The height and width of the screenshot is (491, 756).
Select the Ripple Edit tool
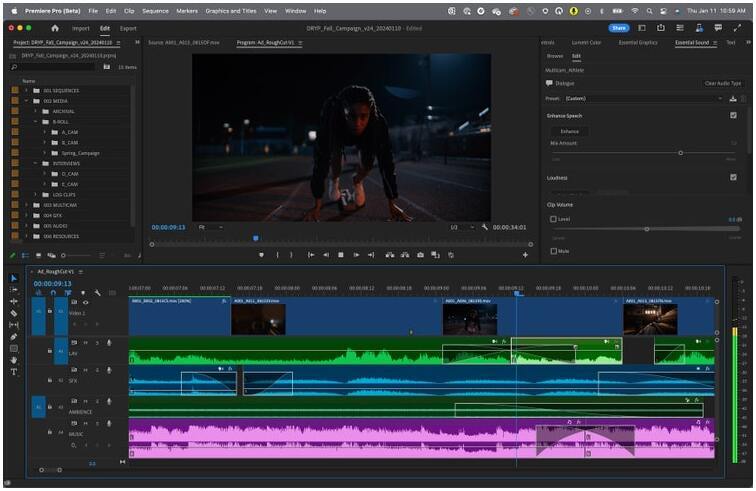coord(14,301)
